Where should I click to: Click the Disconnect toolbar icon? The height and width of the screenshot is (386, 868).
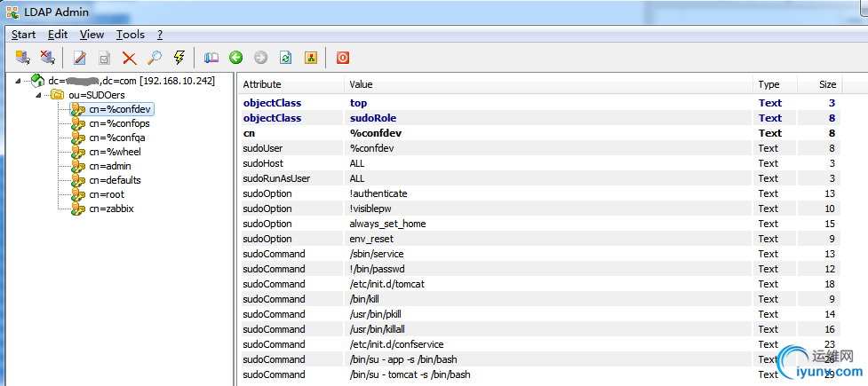[46, 57]
